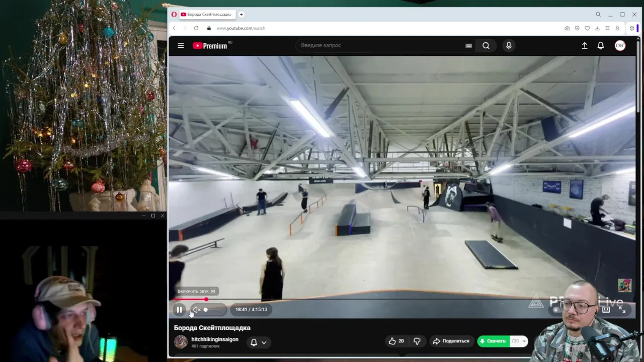This screenshot has width=644, height=362.
Task: Expand the 720 quality dropdown
Action: [x=519, y=341]
